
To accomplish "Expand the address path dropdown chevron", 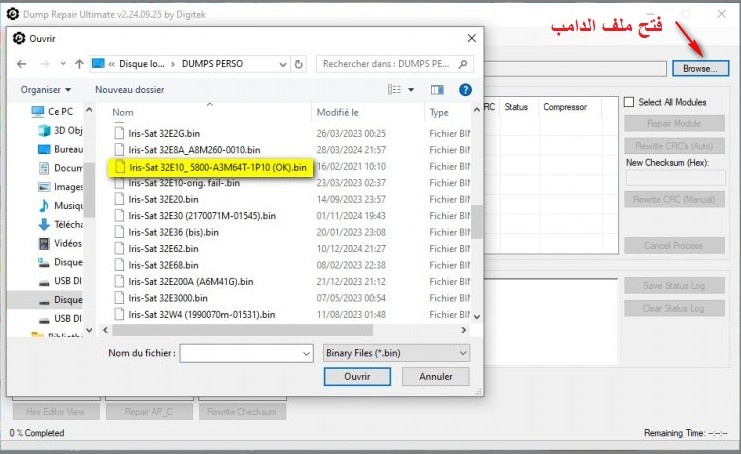I will [x=283, y=64].
